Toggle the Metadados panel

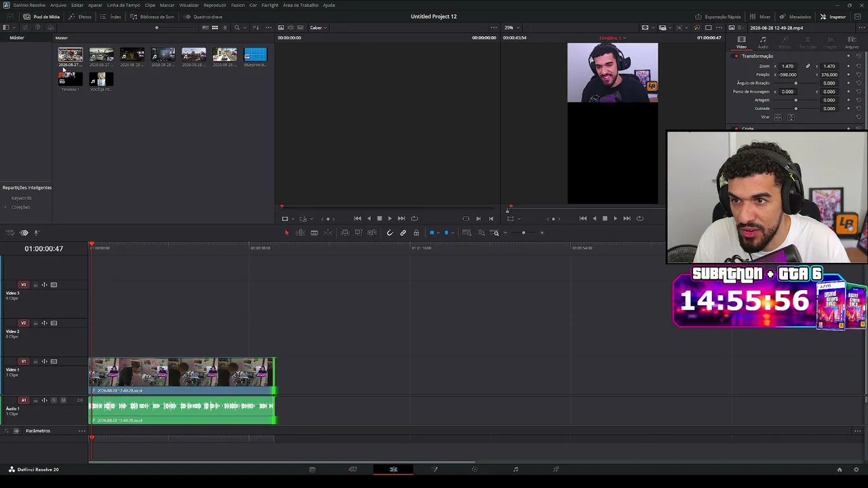click(795, 16)
